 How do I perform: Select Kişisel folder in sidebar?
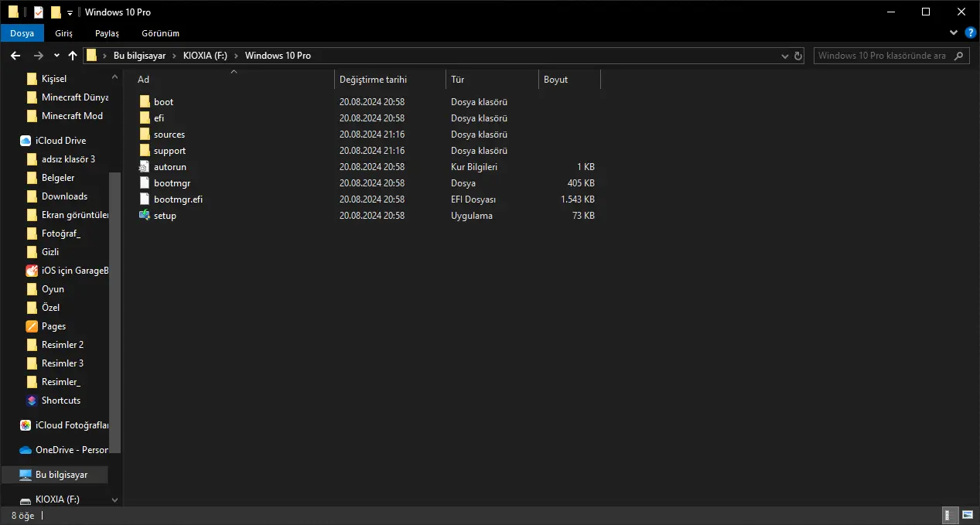(x=54, y=79)
